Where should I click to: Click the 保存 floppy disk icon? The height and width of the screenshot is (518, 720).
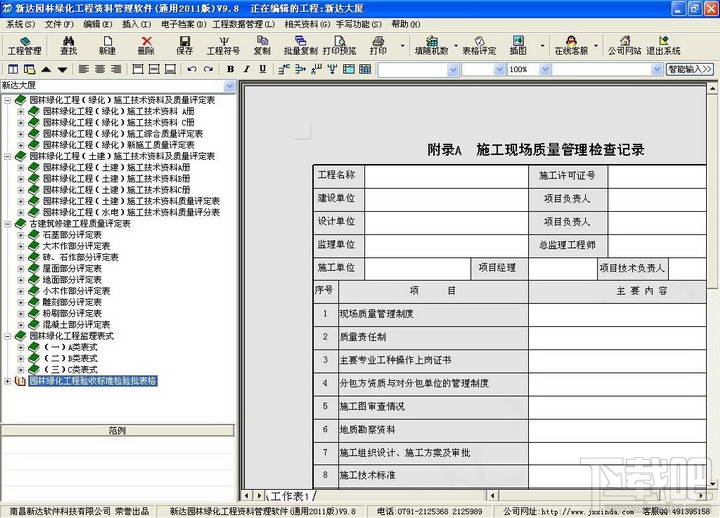185,45
